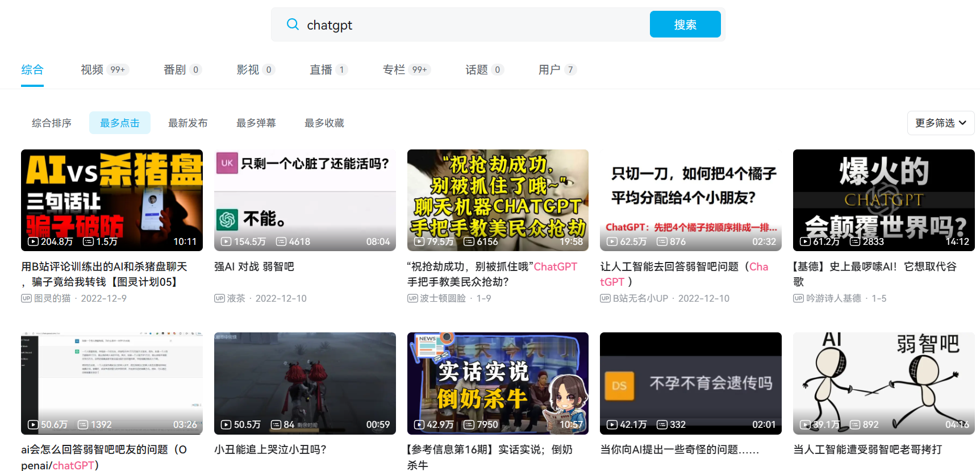Screen dimensions: 980x471
Task: Click danmaku icon beside 6156
Action: [469, 241]
